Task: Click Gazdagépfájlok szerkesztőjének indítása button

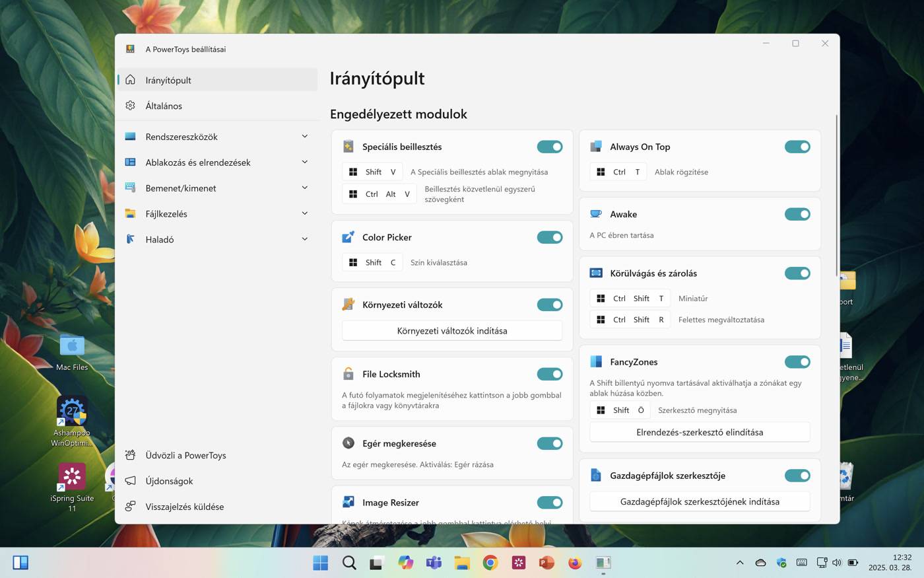Action: (x=700, y=501)
